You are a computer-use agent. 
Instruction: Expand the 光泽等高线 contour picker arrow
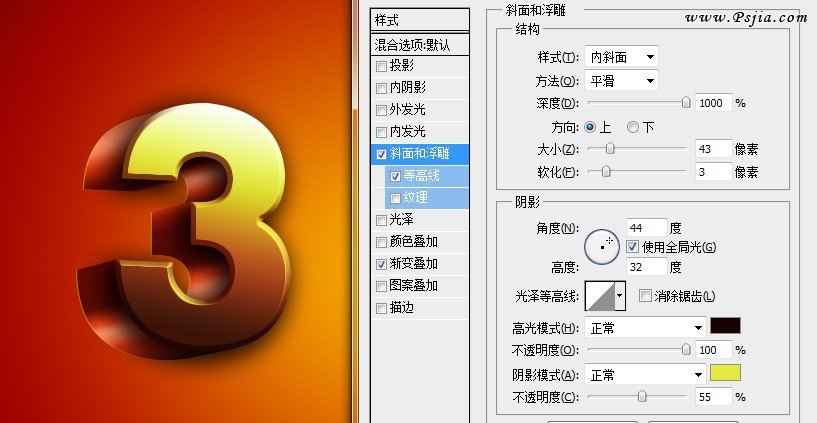coord(620,295)
